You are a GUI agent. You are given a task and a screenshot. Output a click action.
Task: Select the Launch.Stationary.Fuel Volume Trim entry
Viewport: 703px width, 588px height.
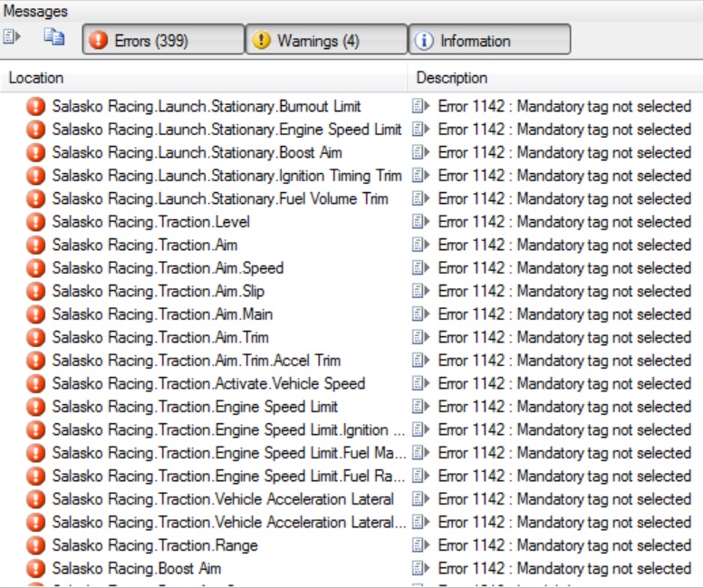(219, 199)
